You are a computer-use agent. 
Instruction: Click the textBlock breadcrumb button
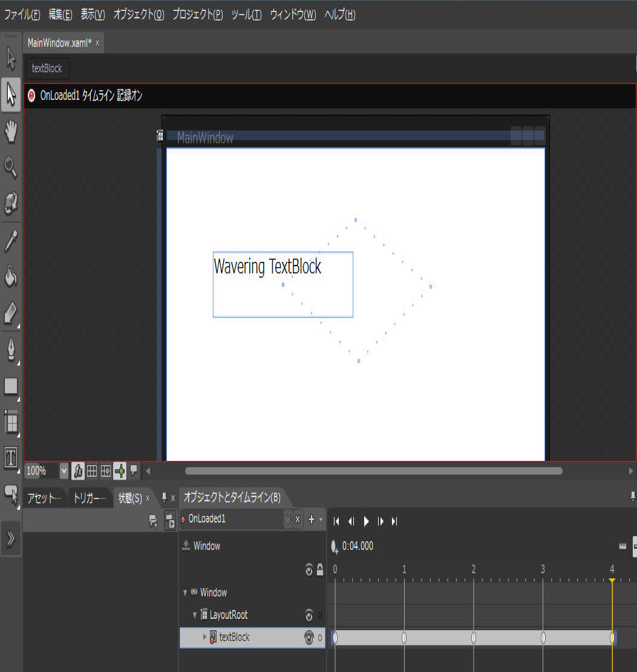(47, 68)
